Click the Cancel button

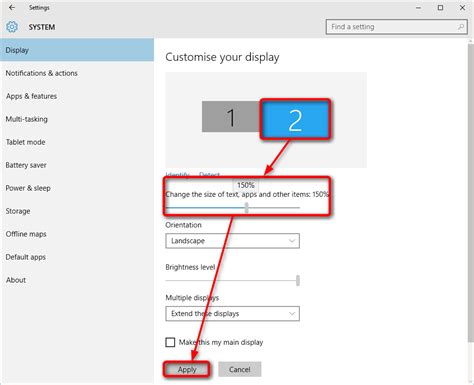click(x=240, y=369)
